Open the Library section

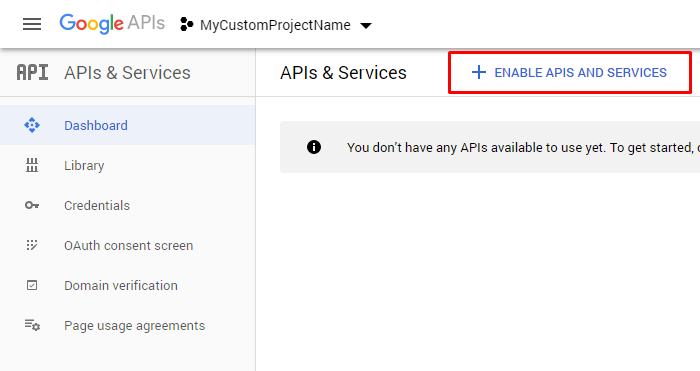(128, 165)
